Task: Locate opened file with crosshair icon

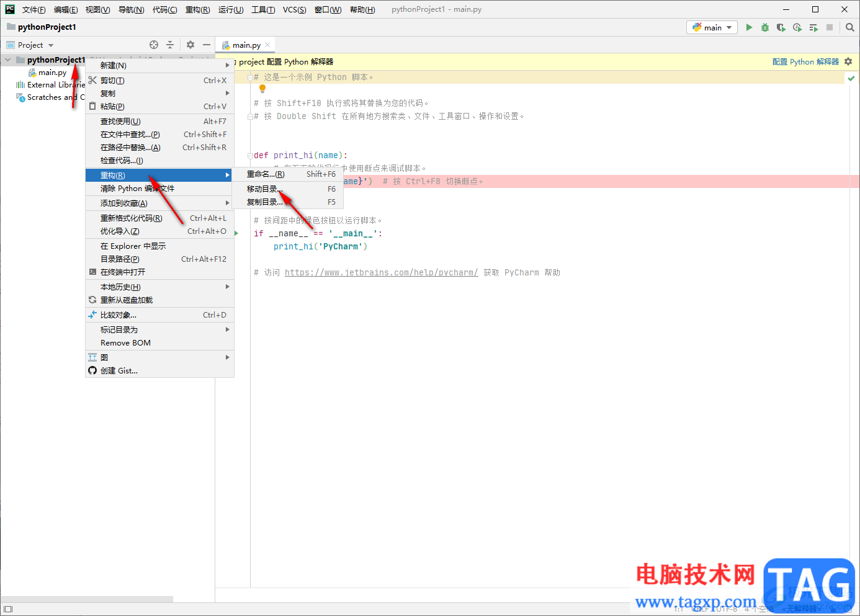Action: tap(154, 45)
